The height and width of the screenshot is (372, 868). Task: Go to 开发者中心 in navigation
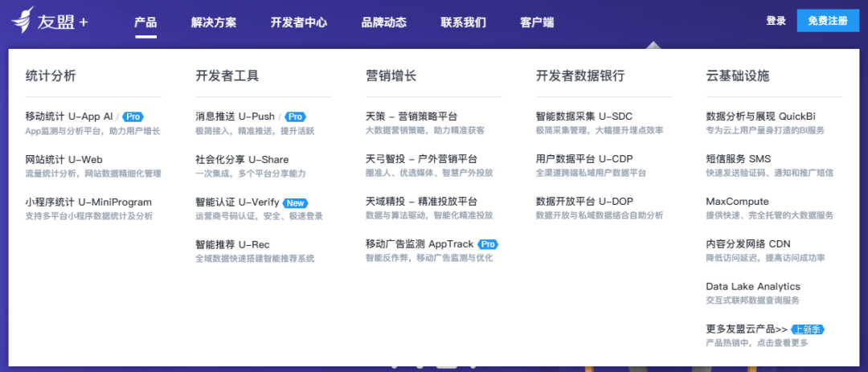tap(298, 22)
